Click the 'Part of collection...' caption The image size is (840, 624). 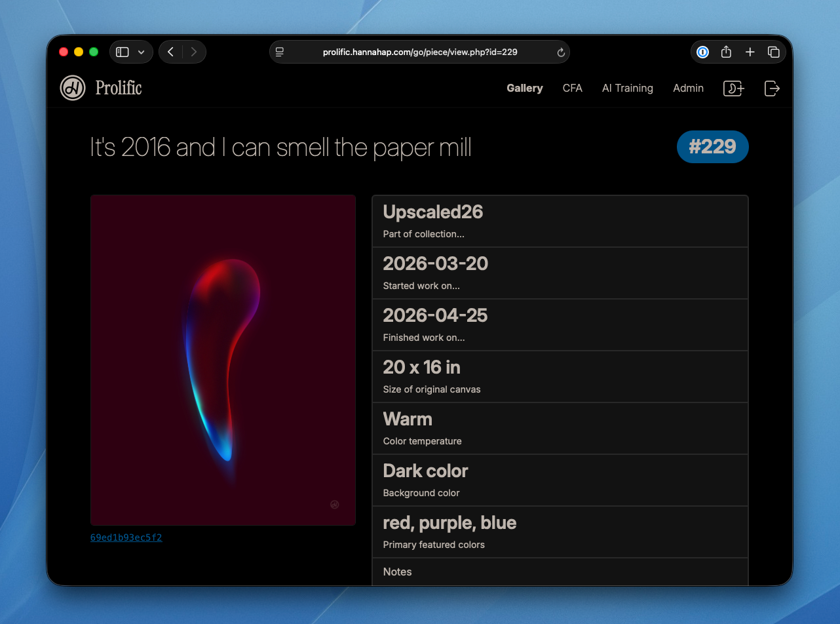pos(424,234)
